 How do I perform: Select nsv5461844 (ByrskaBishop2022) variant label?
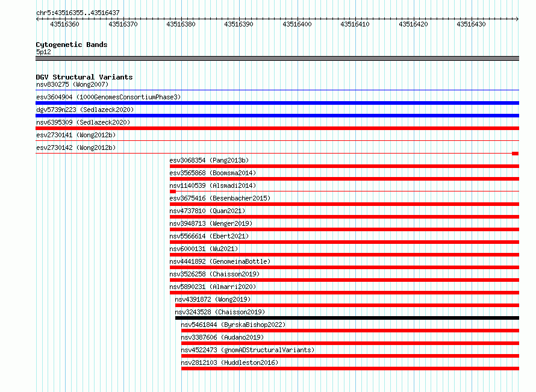coord(233,325)
